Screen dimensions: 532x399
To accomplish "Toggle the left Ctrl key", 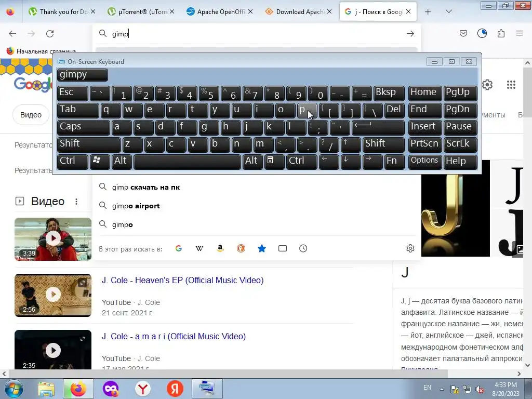I will tap(72, 161).
